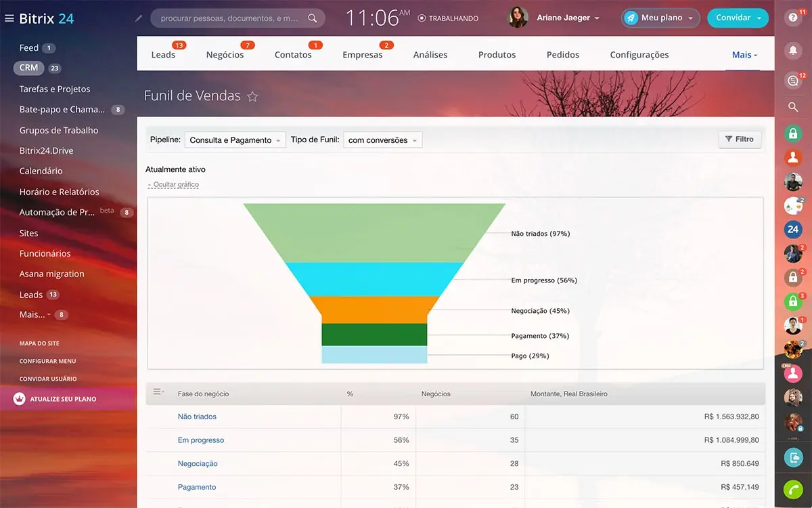The image size is (812, 508).
Task: Open the Pipeline dropdown Consulta e Pagamento
Action: (x=235, y=140)
